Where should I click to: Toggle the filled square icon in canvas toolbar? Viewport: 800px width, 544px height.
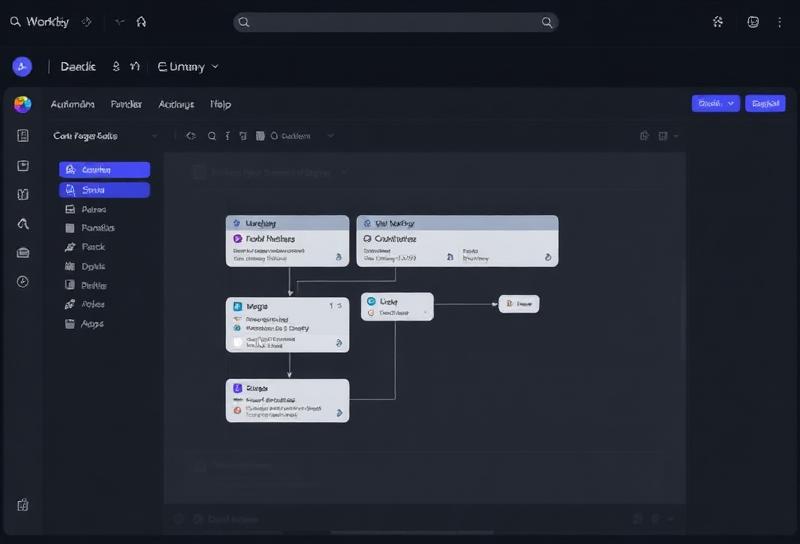260,136
